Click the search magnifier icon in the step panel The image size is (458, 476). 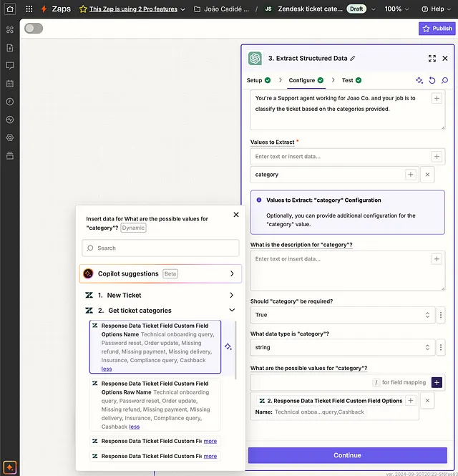[x=444, y=80]
